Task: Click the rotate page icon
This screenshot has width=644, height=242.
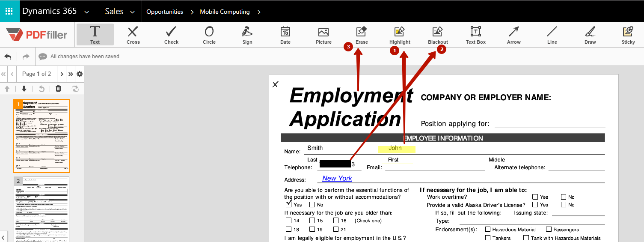Action: [x=41, y=89]
